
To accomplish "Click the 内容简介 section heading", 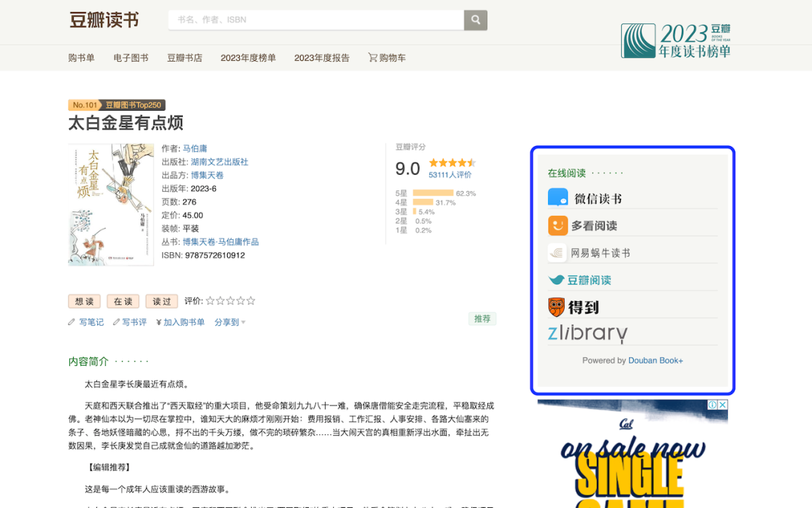I will (x=89, y=361).
